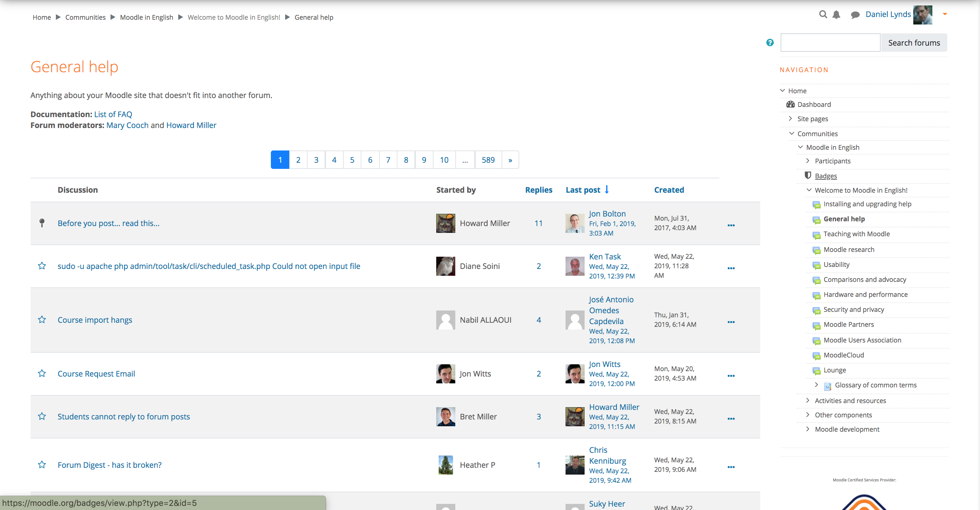Click Communities in breadcrumb

[85, 17]
